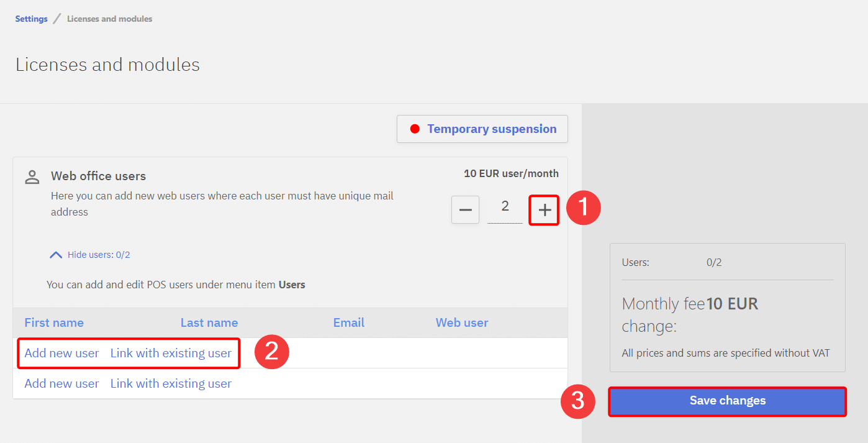This screenshot has width=868, height=443.
Task: Click bold Users in the POS users note
Action: tap(292, 285)
